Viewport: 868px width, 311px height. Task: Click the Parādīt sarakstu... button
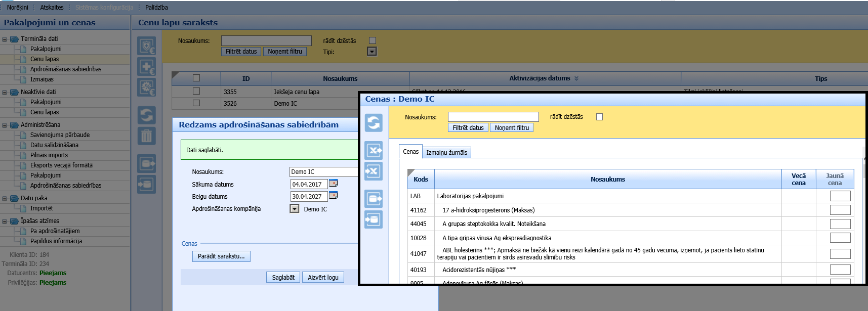[221, 256]
